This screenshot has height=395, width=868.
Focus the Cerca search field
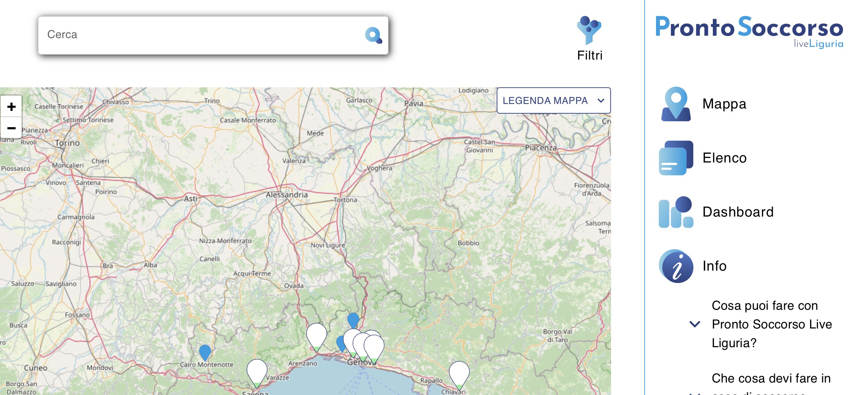[201, 35]
